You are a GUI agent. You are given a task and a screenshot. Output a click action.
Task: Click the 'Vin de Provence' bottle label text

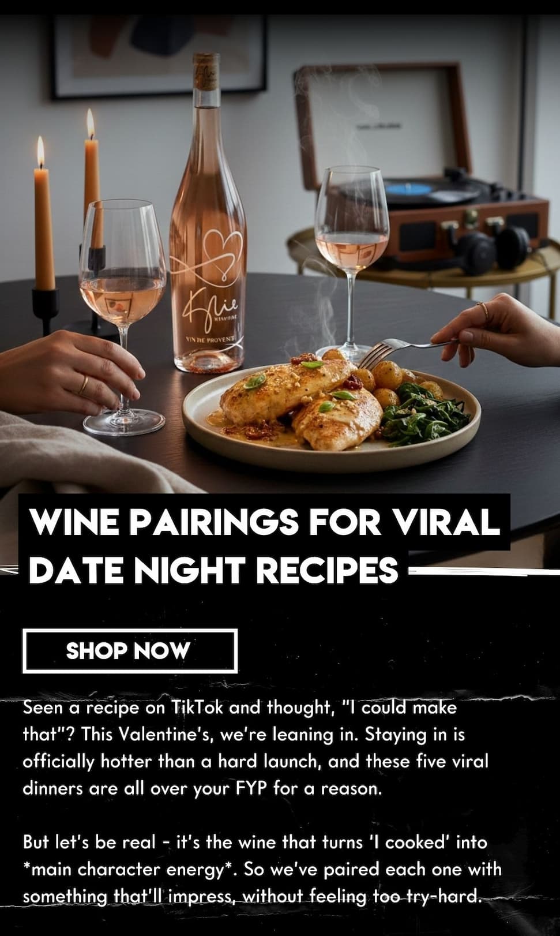point(208,339)
